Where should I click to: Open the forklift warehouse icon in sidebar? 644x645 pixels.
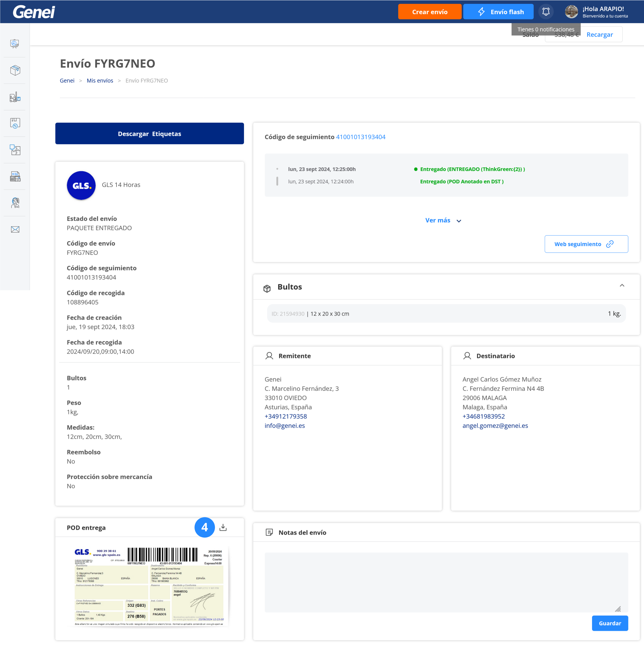[15, 97]
